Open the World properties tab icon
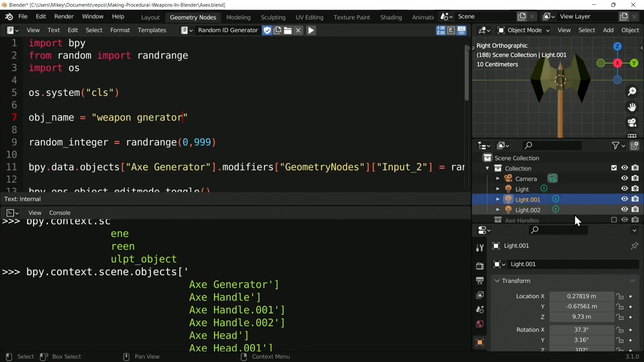Viewport: 644px width, 362px height. (x=480, y=324)
